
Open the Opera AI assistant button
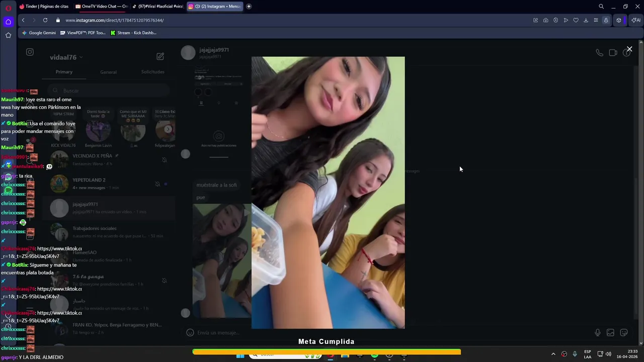click(636, 20)
